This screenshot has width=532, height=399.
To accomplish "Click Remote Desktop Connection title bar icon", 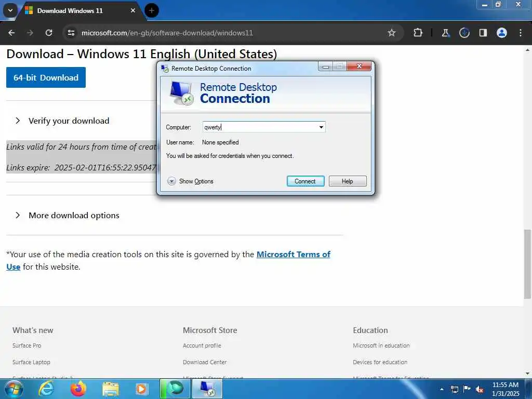I will [165, 69].
